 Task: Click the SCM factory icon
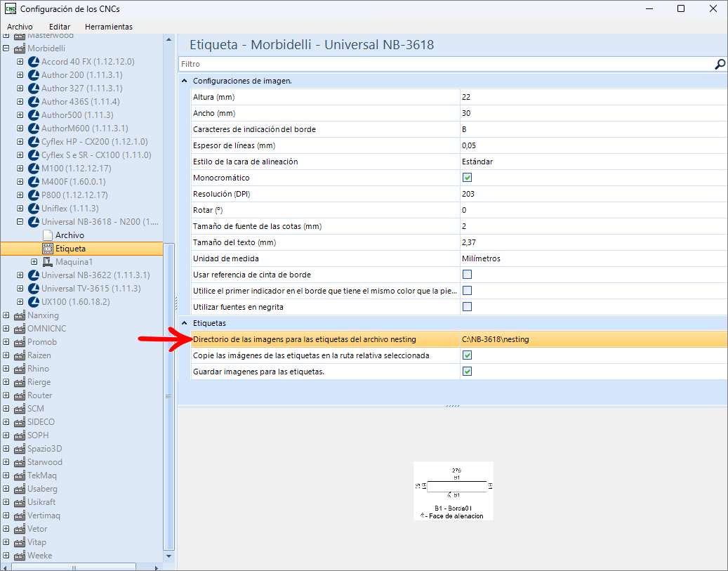(20, 409)
